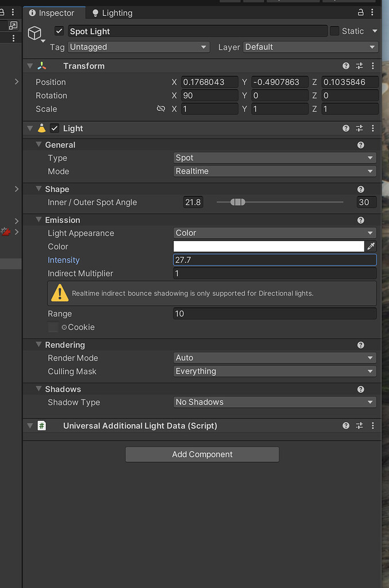
Task: Click the broken chain icon beside Scale
Action: point(161,109)
